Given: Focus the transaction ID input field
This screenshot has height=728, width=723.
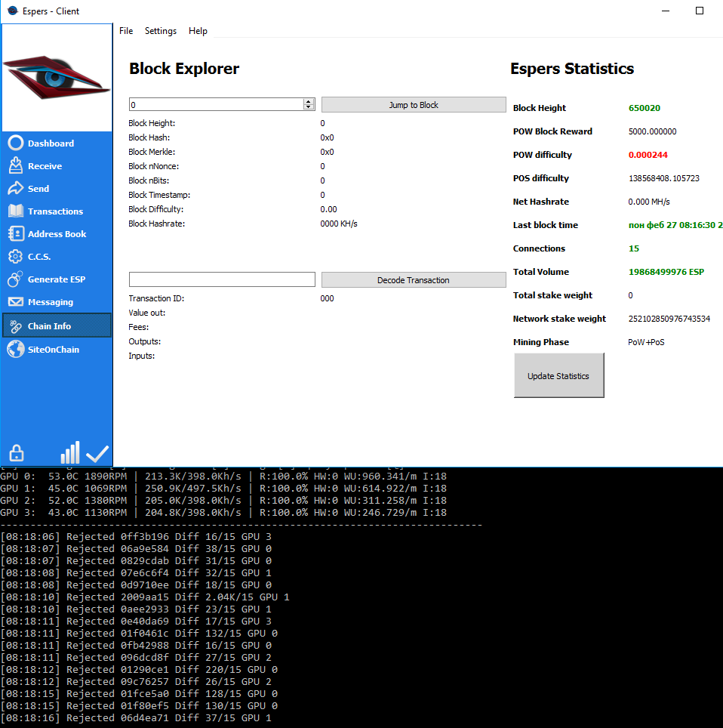Looking at the screenshot, I should click(x=222, y=279).
